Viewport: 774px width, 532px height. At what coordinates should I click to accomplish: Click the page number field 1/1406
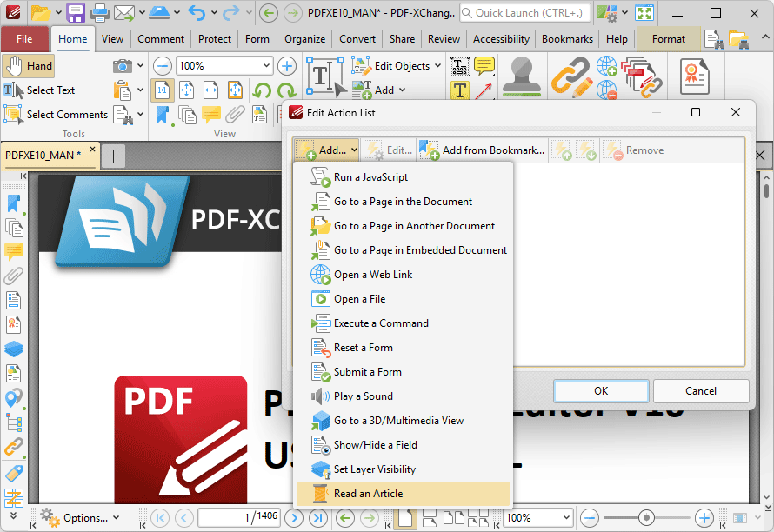(x=238, y=517)
